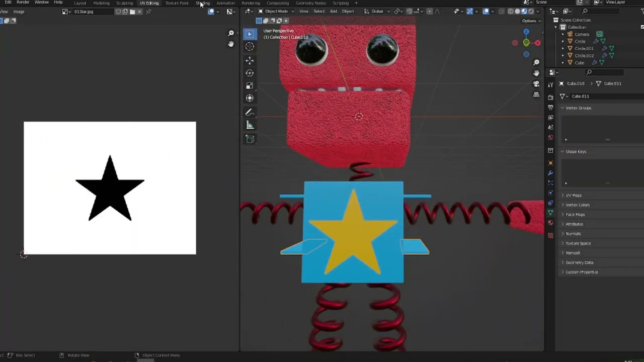Open the Material properties tab

pyautogui.click(x=550, y=223)
